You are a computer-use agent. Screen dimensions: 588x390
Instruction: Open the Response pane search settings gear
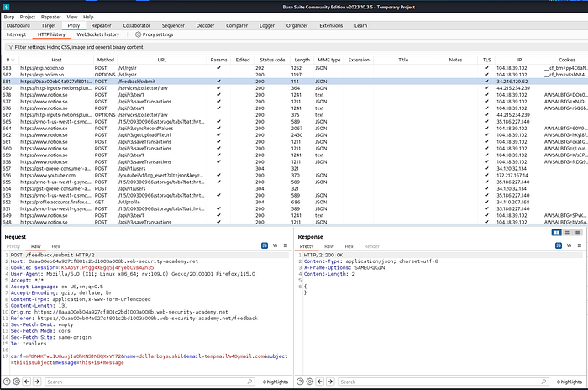310,382
